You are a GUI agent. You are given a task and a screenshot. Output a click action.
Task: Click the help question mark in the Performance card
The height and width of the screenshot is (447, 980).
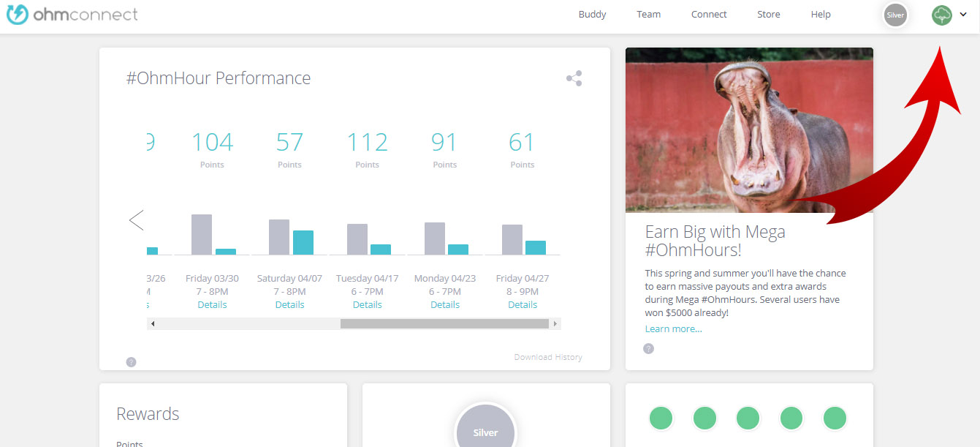pyautogui.click(x=131, y=361)
